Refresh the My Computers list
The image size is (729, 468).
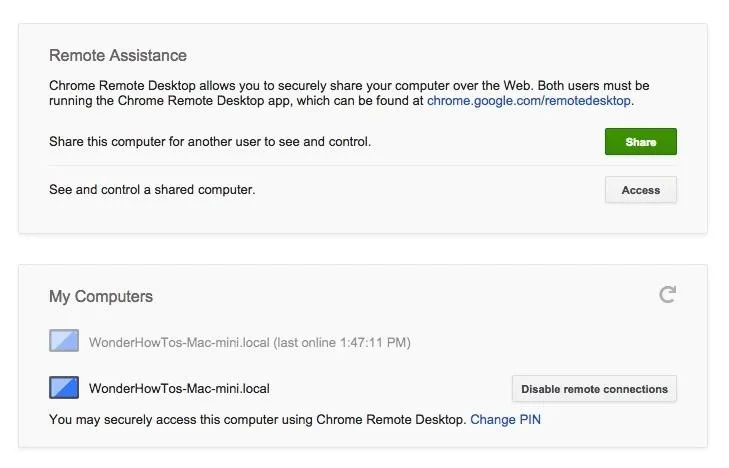(x=668, y=294)
